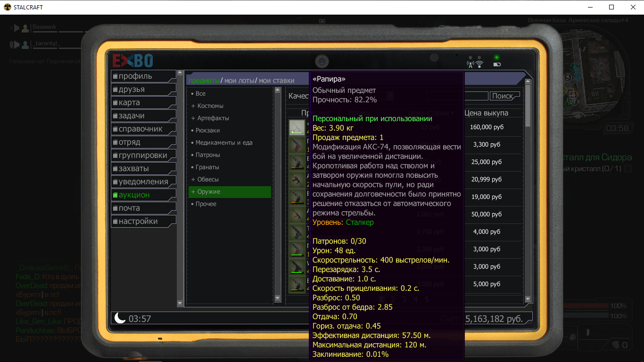Click the moon night-time icon beside the clock
Viewport: 644px width, 362px height.
coord(120,318)
